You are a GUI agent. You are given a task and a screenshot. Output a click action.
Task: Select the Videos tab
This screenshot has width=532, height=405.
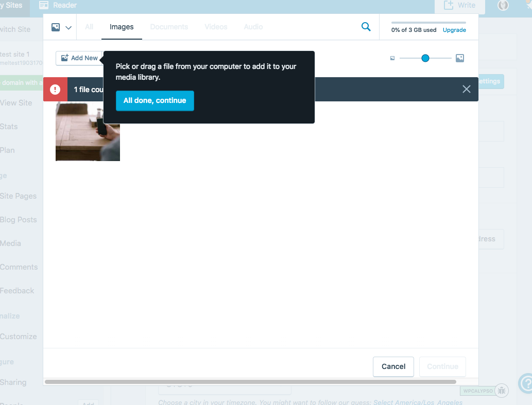[x=216, y=27]
